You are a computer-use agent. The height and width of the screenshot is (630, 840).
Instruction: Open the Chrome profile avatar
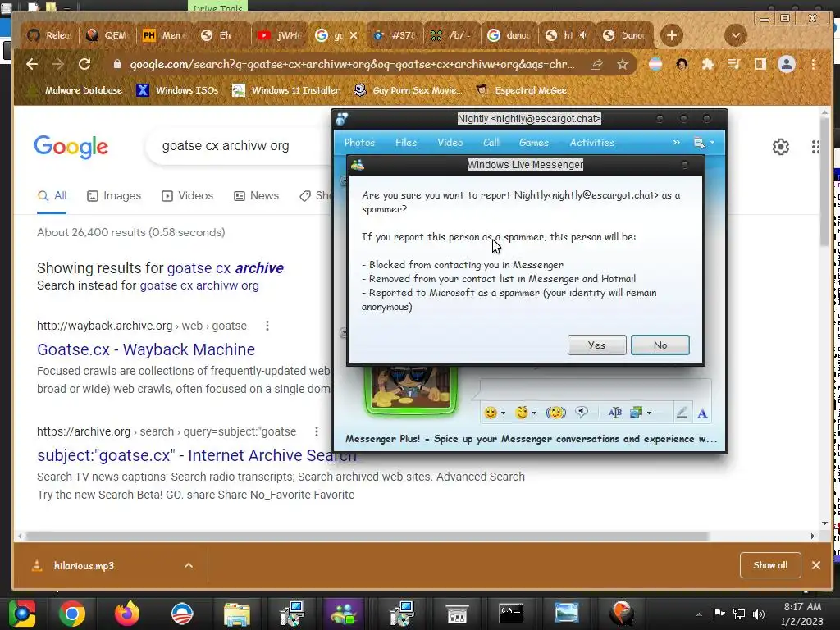[787, 64]
